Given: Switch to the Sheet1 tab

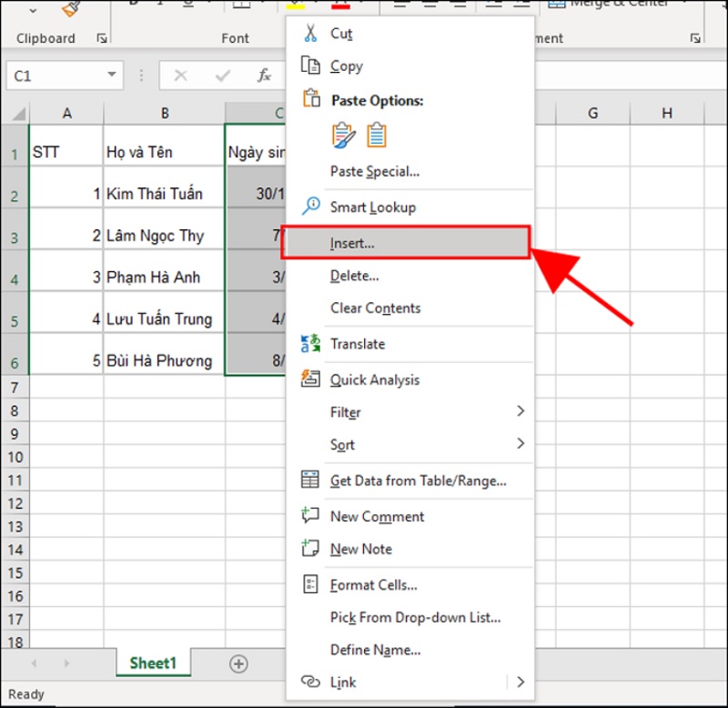Looking at the screenshot, I should pyautogui.click(x=153, y=663).
